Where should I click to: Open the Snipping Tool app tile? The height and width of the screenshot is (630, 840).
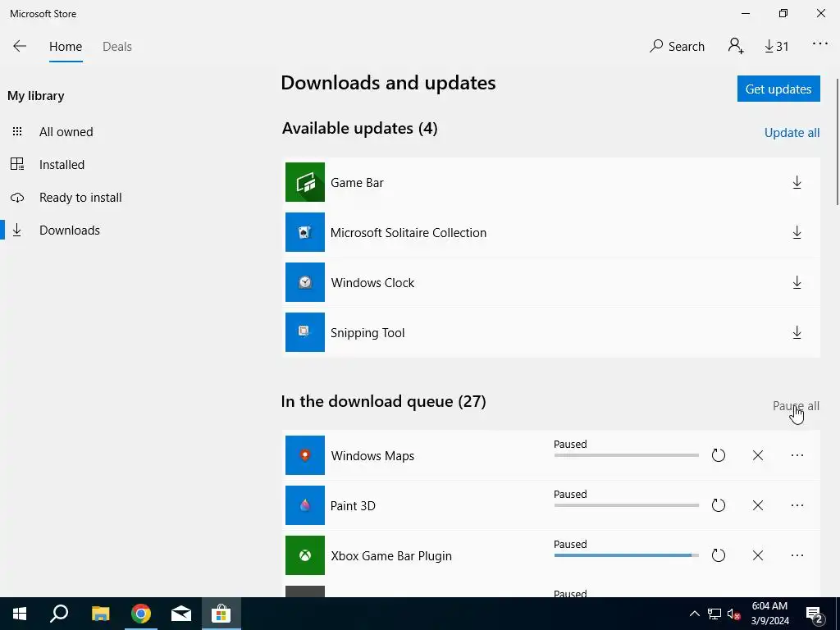coord(305,332)
